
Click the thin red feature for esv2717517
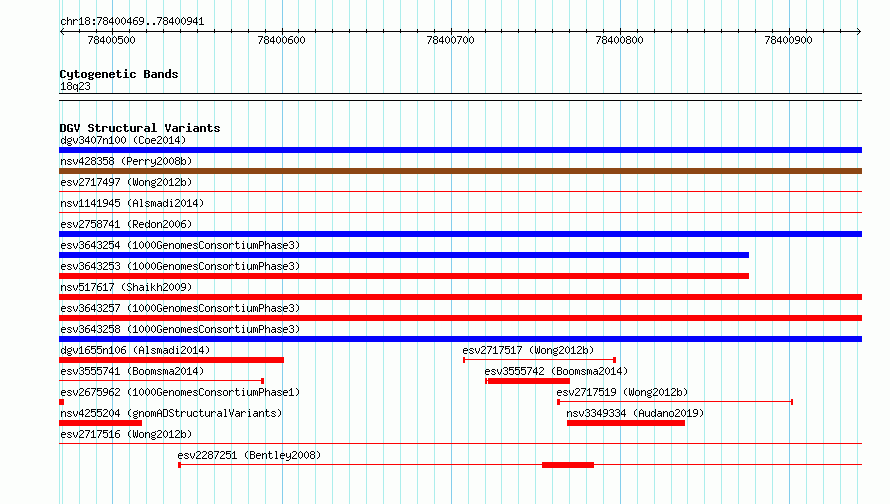coord(540,360)
